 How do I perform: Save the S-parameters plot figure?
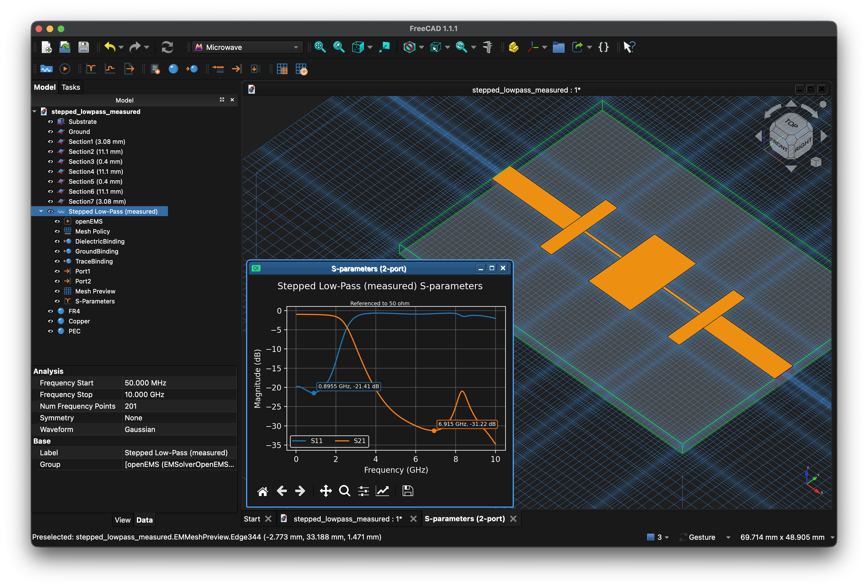pyautogui.click(x=408, y=491)
